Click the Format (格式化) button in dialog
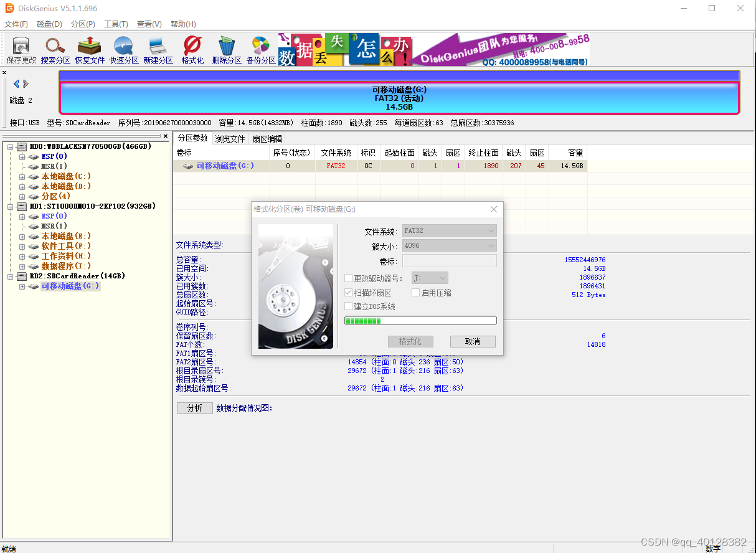 410,341
